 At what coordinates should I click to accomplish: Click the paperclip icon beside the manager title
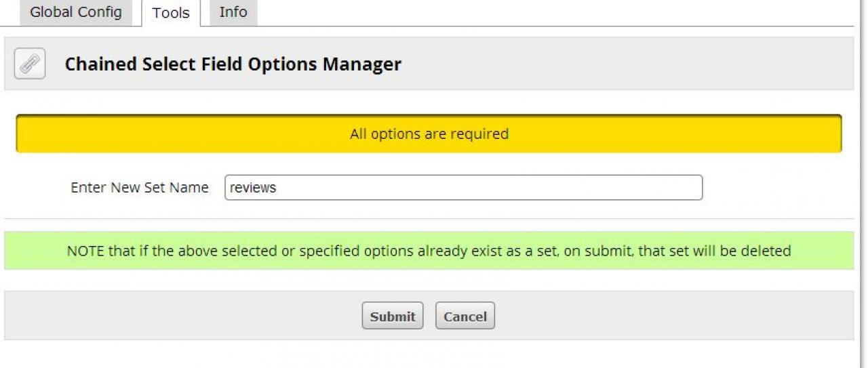tap(30, 64)
